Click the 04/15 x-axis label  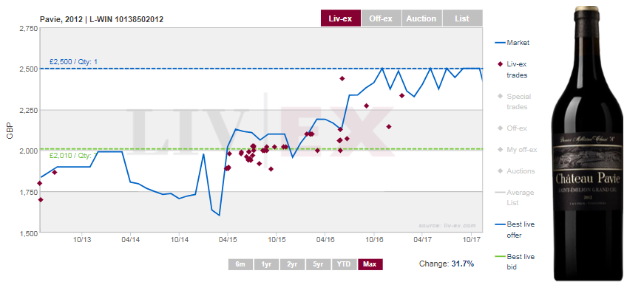tap(227, 238)
